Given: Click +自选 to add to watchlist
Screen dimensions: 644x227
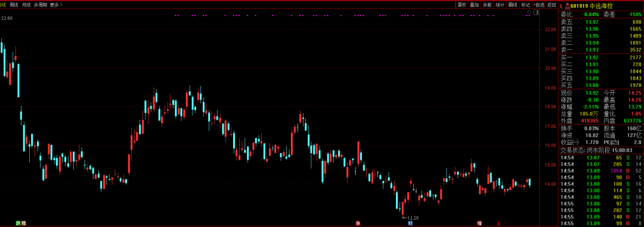Looking at the screenshot, I should tap(538, 5).
